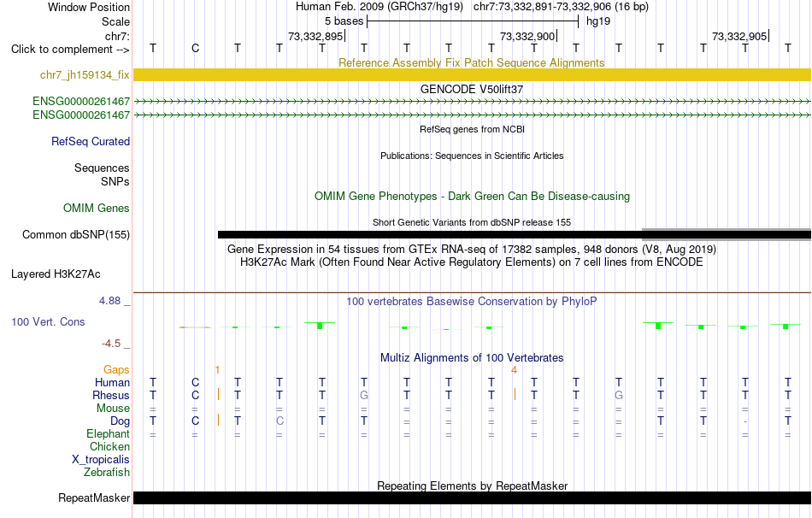
Task: Click the Elephant alignment row label
Action: point(108,434)
